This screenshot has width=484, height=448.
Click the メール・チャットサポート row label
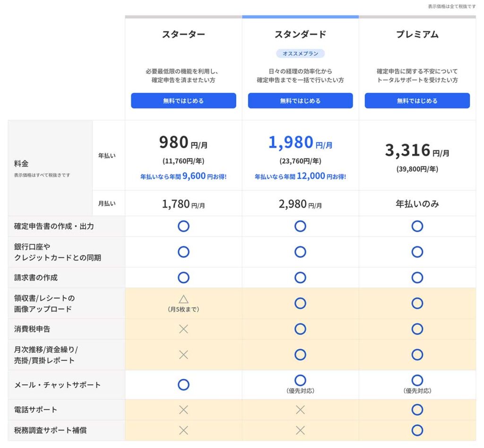pos(57,385)
